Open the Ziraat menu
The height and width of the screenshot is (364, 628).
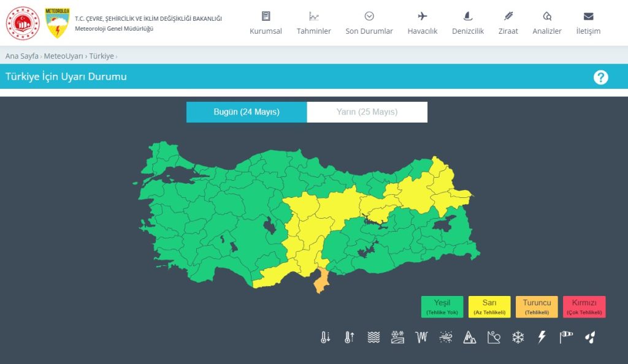[x=508, y=23]
